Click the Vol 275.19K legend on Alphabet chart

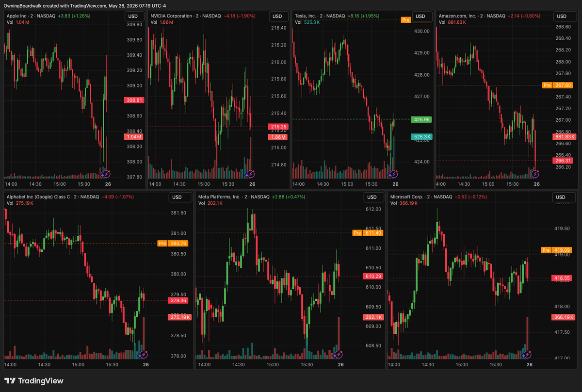20,203
